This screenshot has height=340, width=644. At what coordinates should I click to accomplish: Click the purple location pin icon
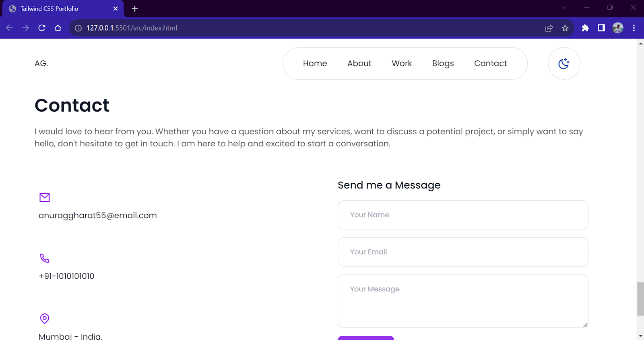[x=45, y=319]
